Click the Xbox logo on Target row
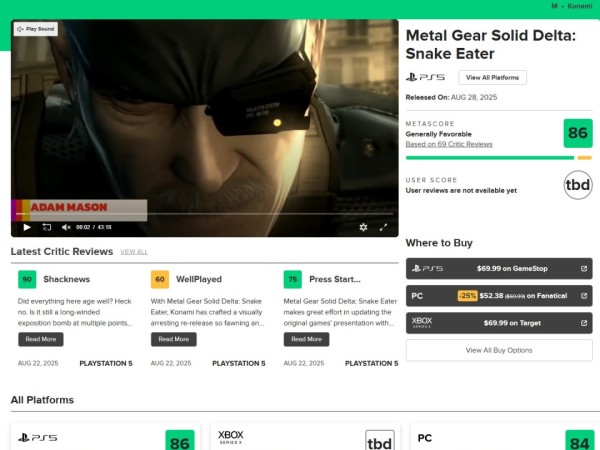This screenshot has height=450, width=600. (422, 323)
